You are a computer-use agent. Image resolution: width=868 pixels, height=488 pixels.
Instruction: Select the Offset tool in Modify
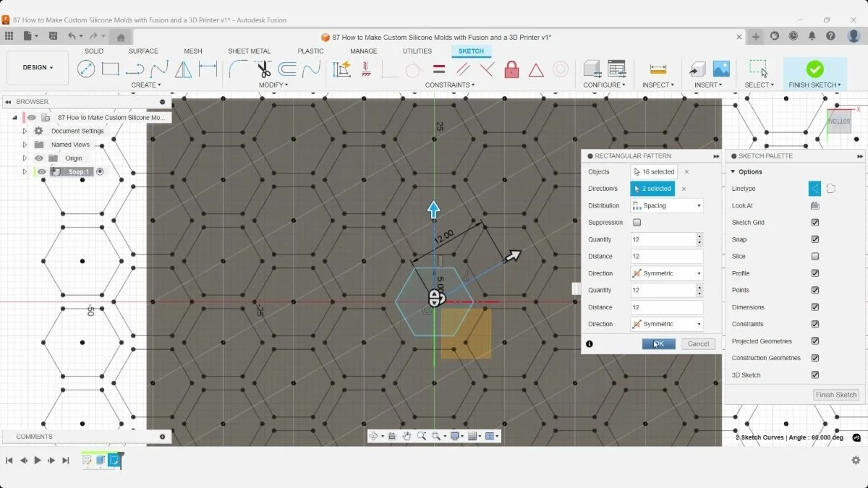(287, 69)
